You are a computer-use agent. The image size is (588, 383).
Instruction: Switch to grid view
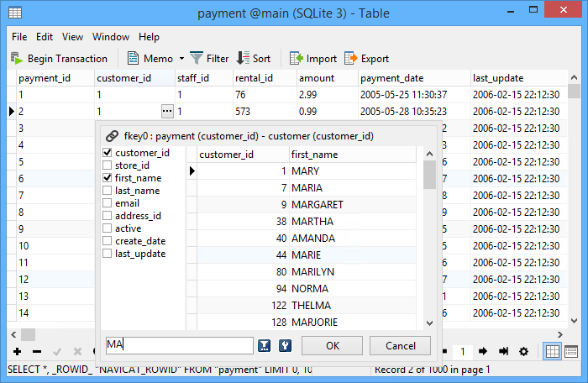[553, 351]
